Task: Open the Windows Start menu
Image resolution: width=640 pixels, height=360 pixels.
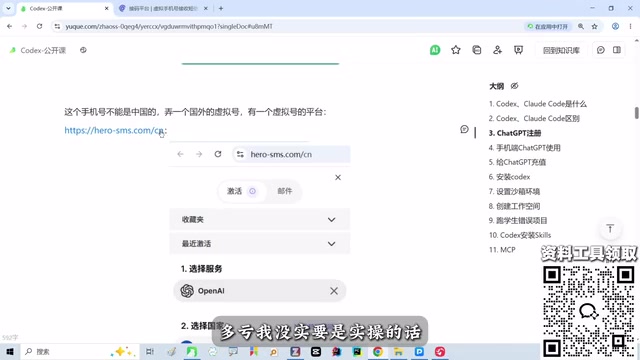Action: pos(10,351)
